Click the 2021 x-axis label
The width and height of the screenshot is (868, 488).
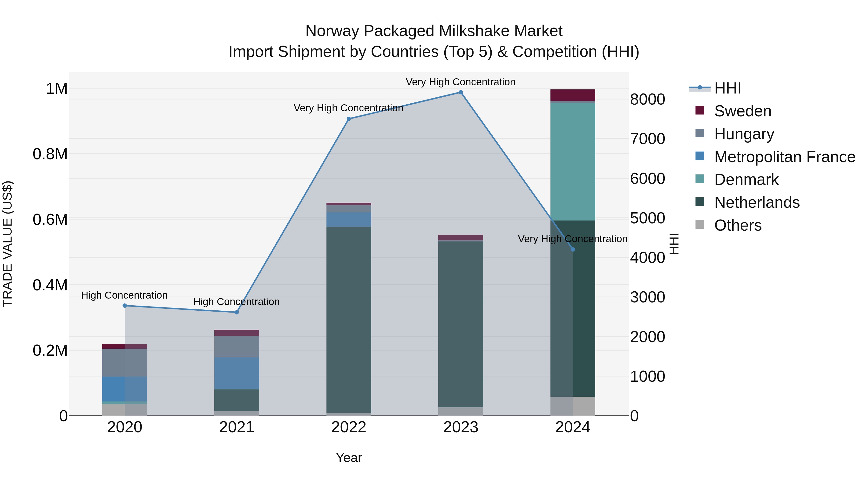237,428
